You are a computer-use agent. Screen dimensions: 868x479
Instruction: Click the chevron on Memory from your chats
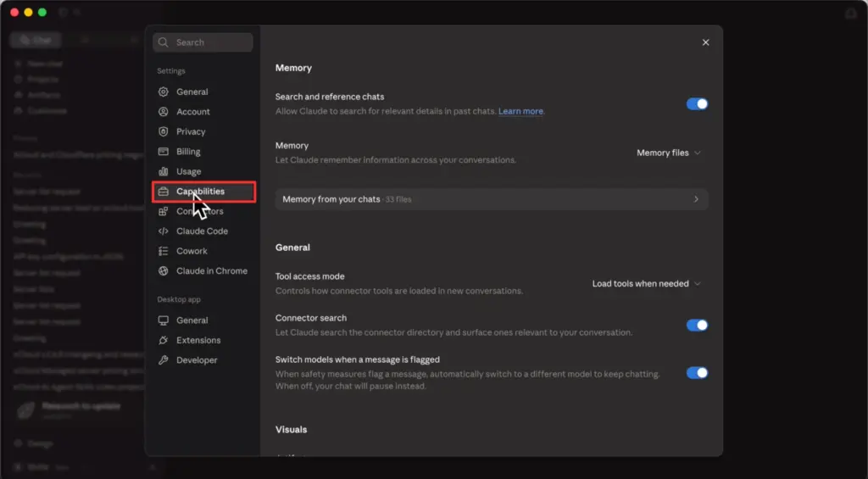pos(696,199)
